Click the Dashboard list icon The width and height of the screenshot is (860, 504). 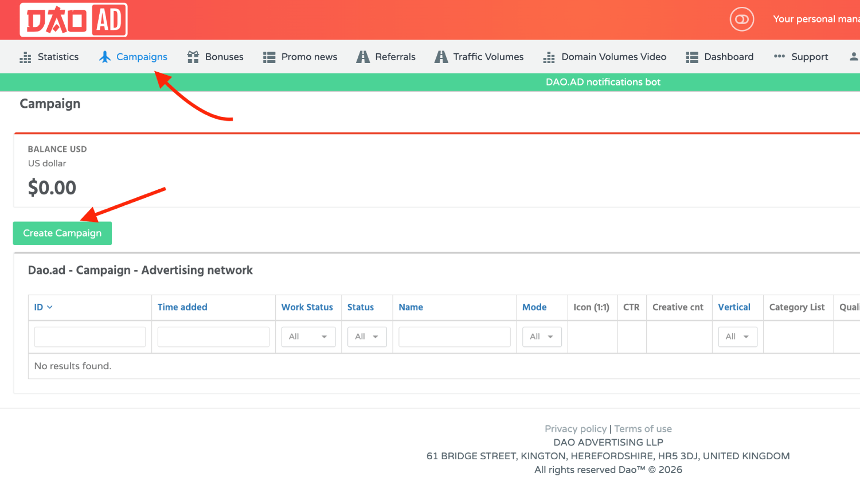692,57
